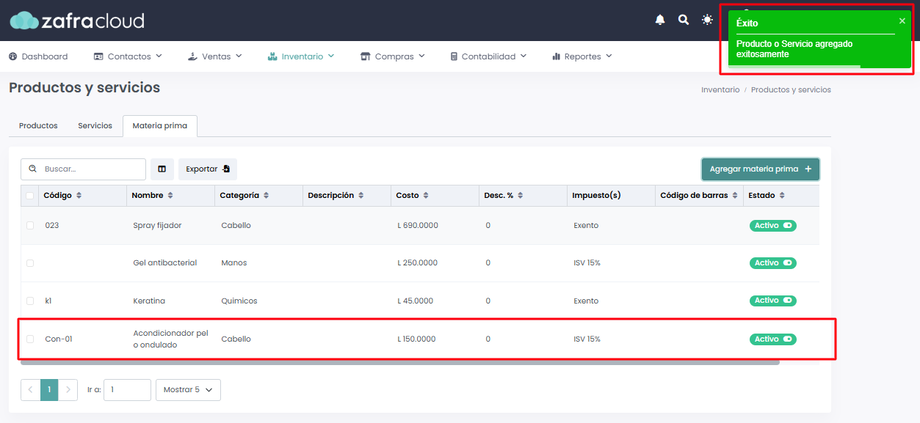Viewport: 920px width, 423px height.
Task: Switch to the Servicios tab
Action: (x=95, y=126)
